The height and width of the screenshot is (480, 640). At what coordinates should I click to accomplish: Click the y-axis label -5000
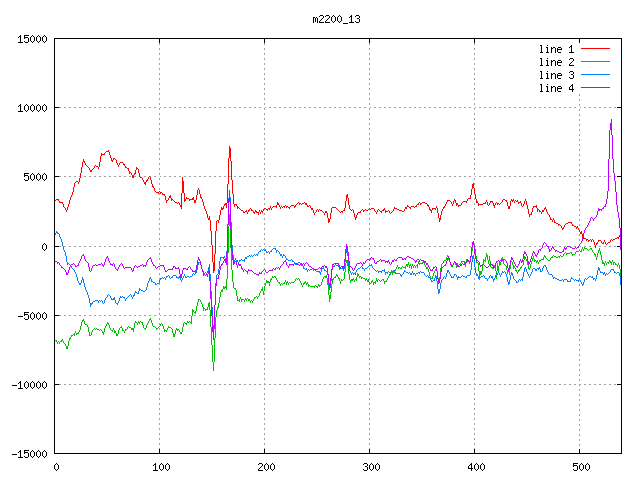(x=32, y=316)
